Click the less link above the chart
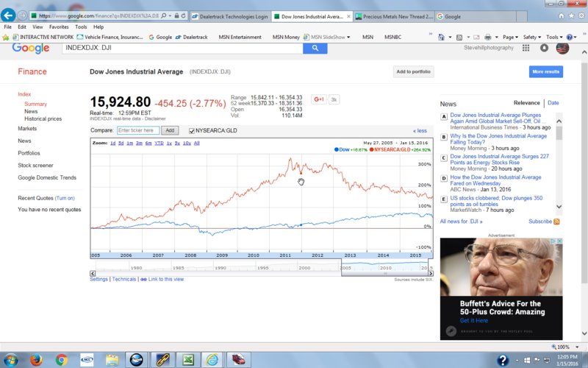 point(420,131)
